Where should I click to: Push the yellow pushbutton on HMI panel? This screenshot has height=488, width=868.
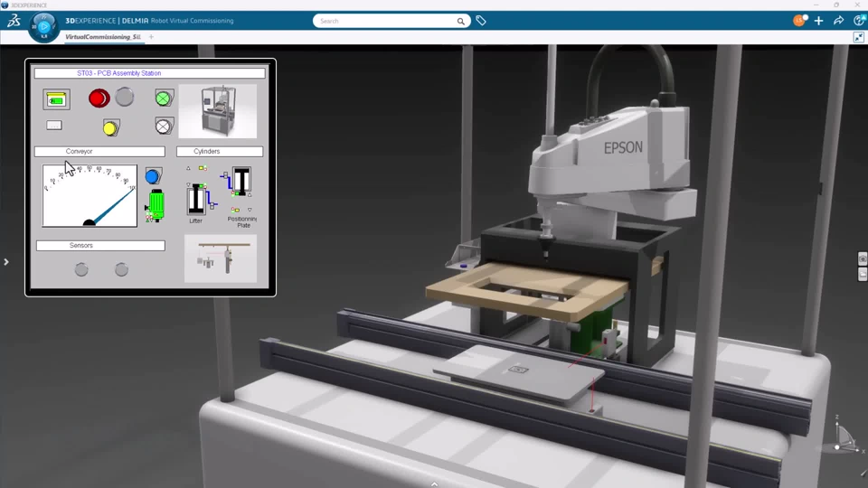110,128
